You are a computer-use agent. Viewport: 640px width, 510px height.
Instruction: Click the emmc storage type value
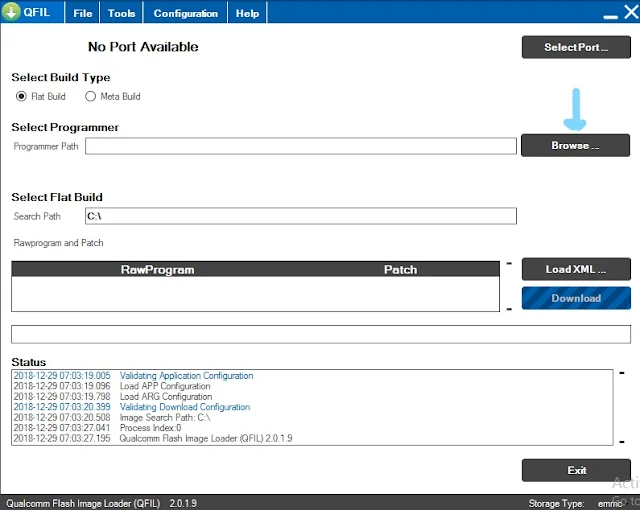pyautogui.click(x=610, y=503)
